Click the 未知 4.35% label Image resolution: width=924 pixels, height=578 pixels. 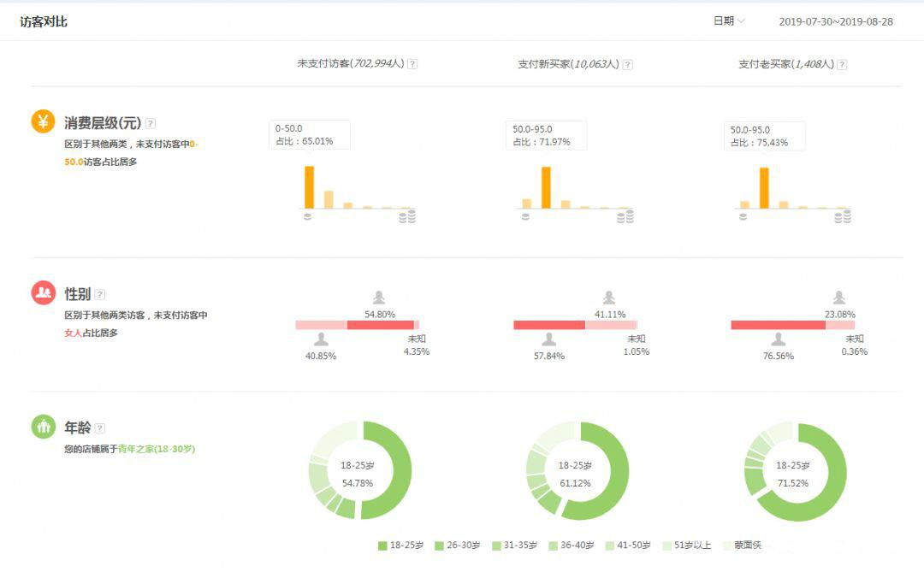[x=416, y=345]
